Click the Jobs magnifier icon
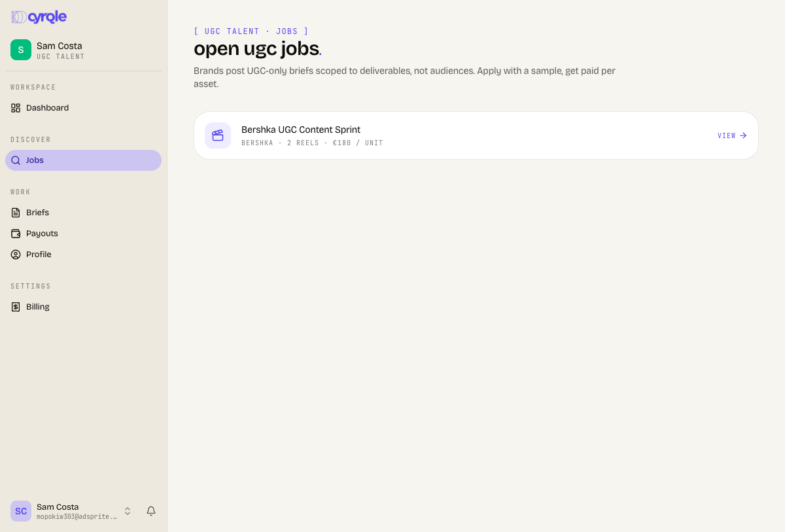Viewport: 785px width, 532px height. pyautogui.click(x=16, y=160)
